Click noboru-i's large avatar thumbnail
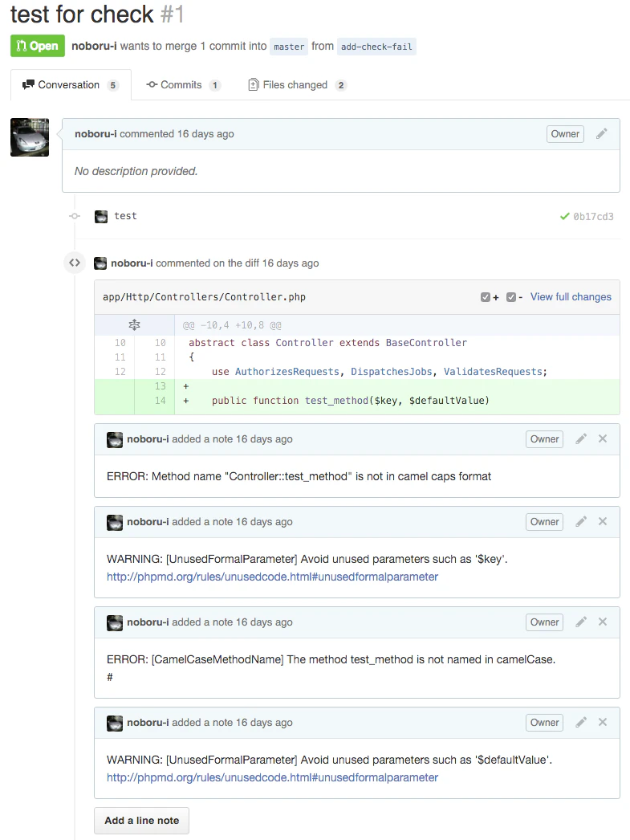Viewport: 630px width, 840px height. [30, 137]
